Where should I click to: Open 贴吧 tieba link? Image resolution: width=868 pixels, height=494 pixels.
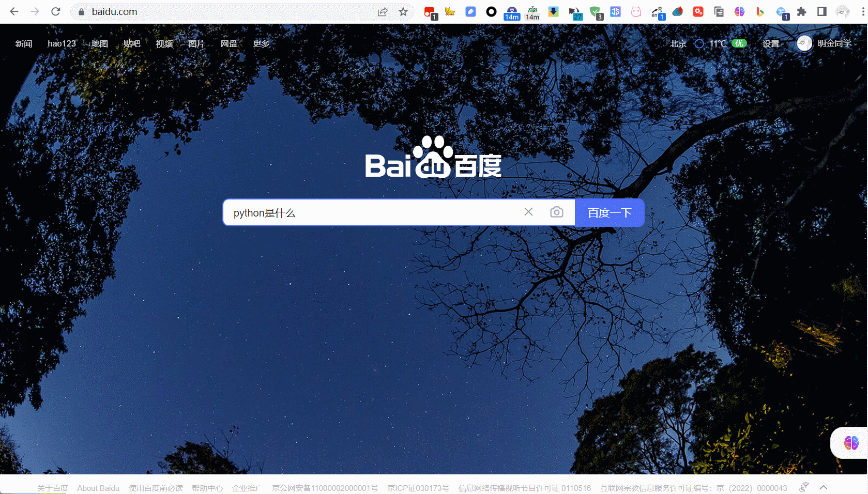132,43
